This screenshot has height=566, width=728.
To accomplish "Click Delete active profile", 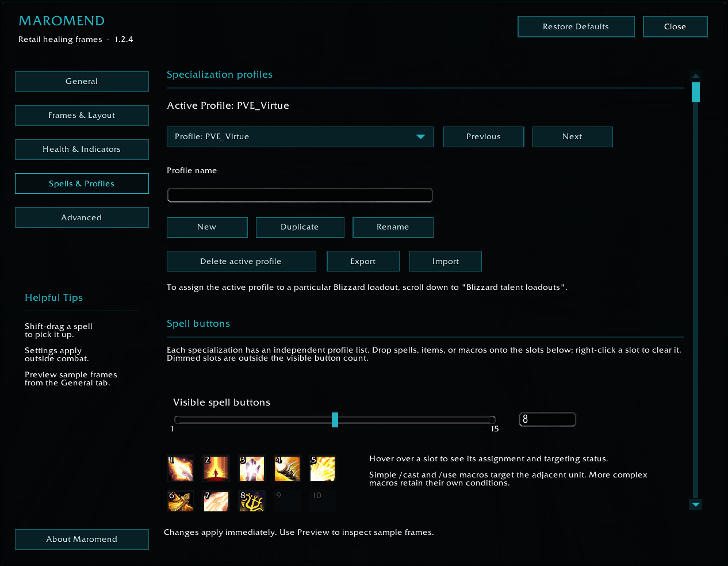I will click(x=242, y=261).
